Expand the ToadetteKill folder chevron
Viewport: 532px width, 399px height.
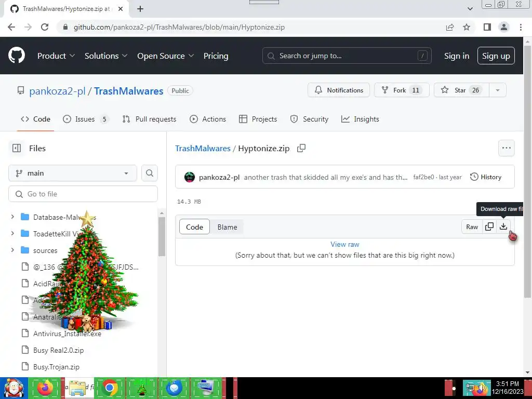click(12, 233)
